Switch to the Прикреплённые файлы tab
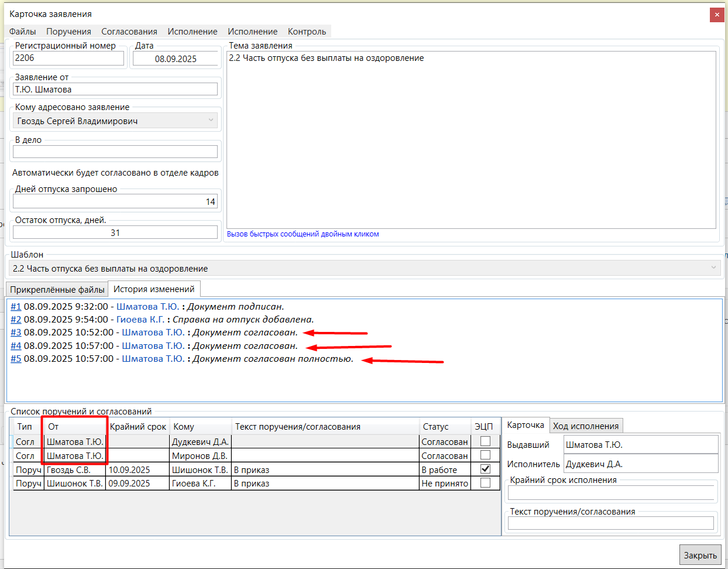Image resolution: width=728 pixels, height=569 pixels. pos(57,290)
